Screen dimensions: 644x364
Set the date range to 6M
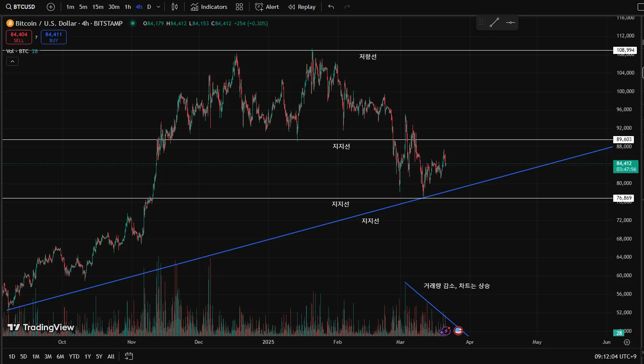click(x=60, y=356)
